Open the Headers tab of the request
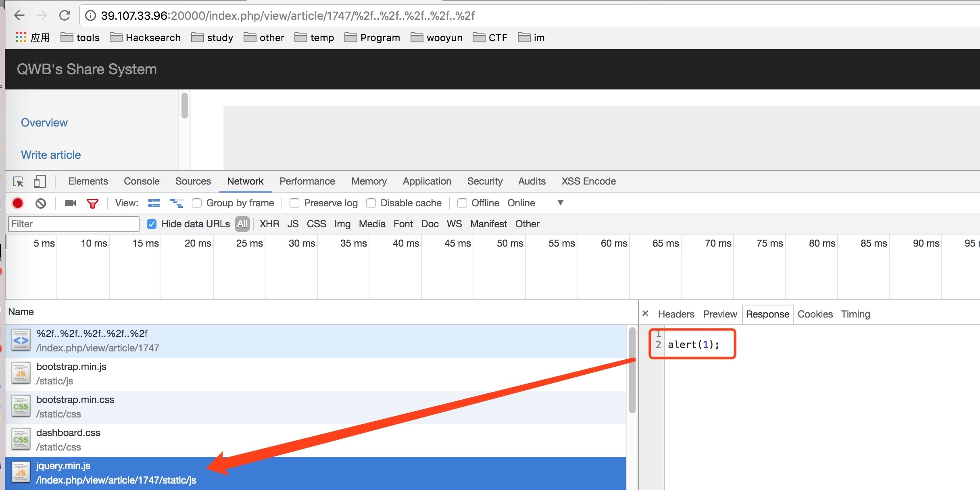 tap(676, 314)
